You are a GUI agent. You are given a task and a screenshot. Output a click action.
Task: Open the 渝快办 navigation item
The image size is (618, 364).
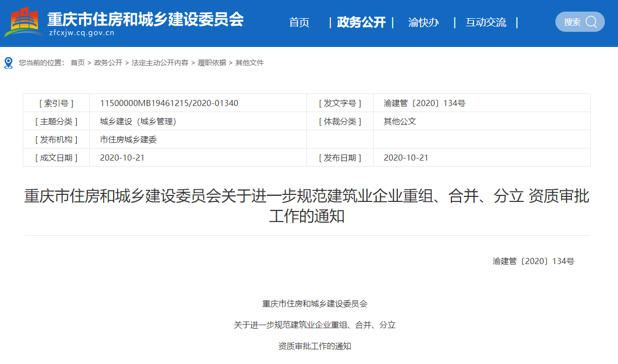tap(424, 22)
